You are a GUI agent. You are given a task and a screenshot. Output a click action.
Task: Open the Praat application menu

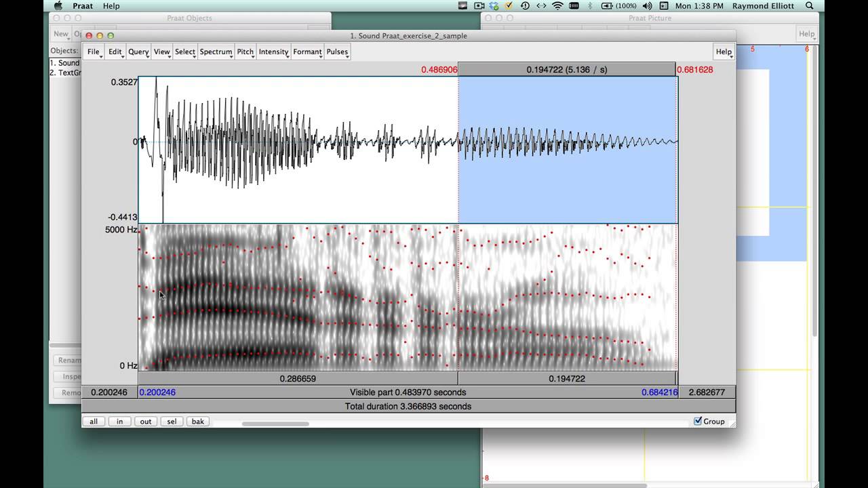[83, 5]
